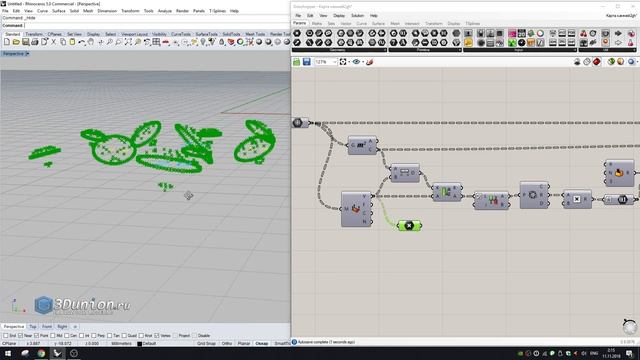Toggle the Near osnap checkbox

point(20,336)
